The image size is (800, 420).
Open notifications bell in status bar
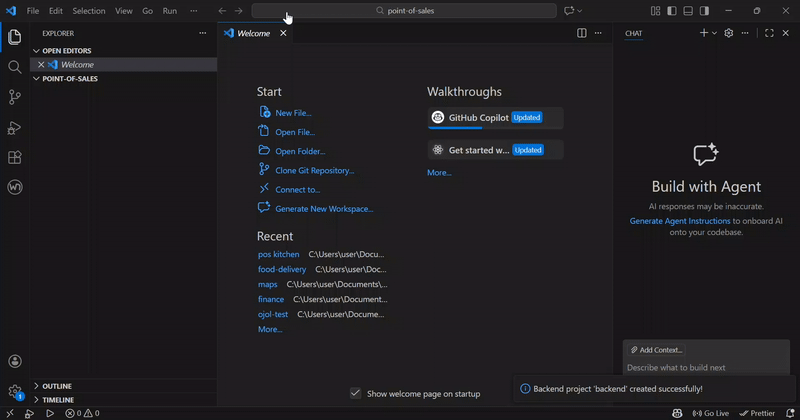[x=790, y=413]
